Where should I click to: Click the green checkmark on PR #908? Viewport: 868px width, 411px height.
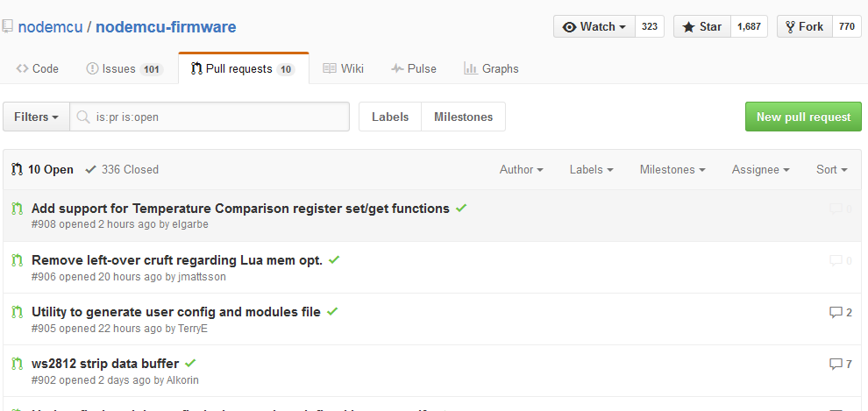click(461, 208)
